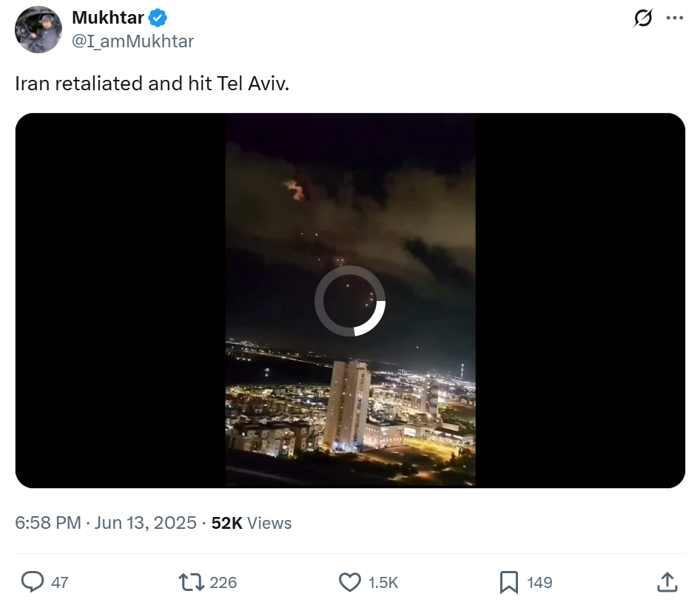Open the 6:58 PM Jun 13 timestamp
This screenshot has height=605, width=700.
pos(106,523)
